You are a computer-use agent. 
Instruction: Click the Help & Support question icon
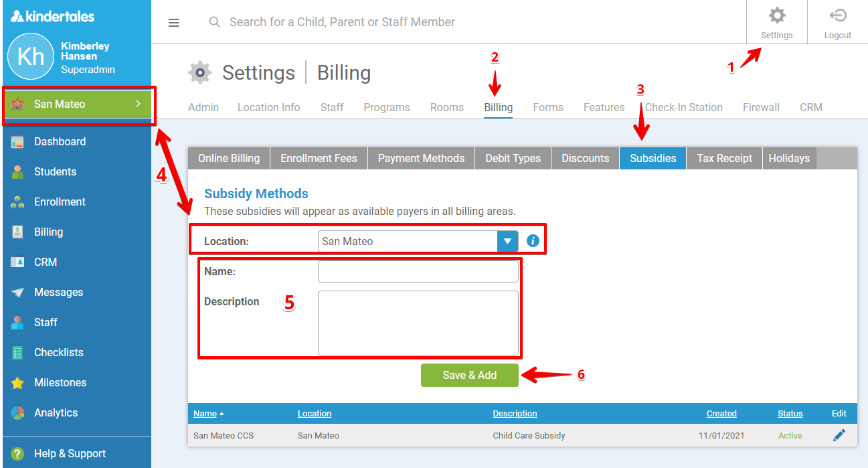[x=17, y=453]
